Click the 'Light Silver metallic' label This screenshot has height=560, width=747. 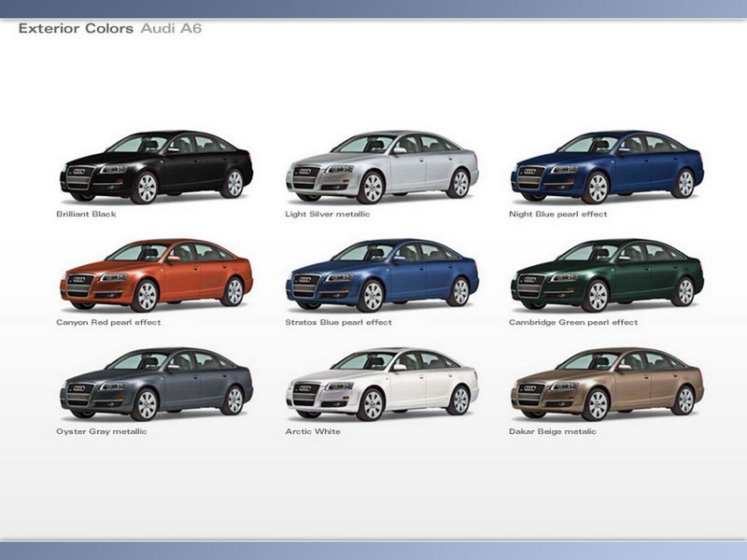click(328, 215)
